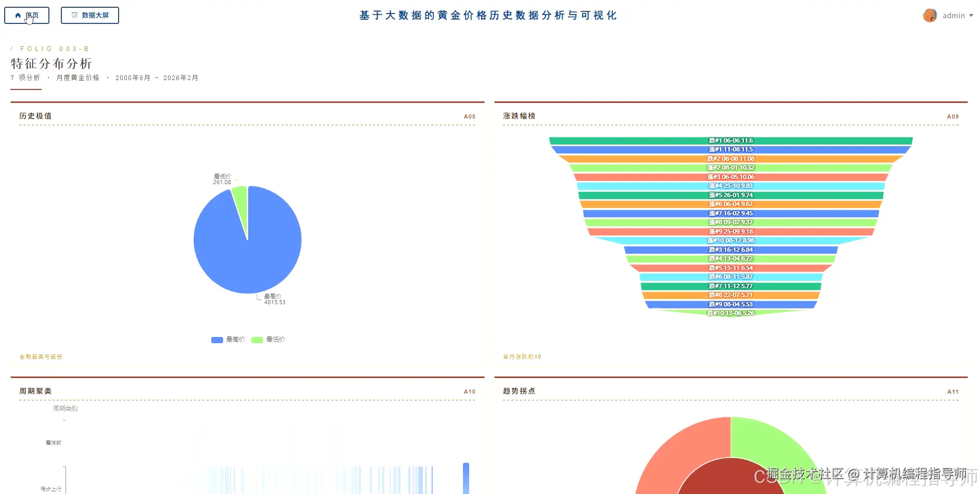Screen dimensions: 980x494
Task: Select funnel bar 跌#6 08-11 5.87
Action: [731, 277]
